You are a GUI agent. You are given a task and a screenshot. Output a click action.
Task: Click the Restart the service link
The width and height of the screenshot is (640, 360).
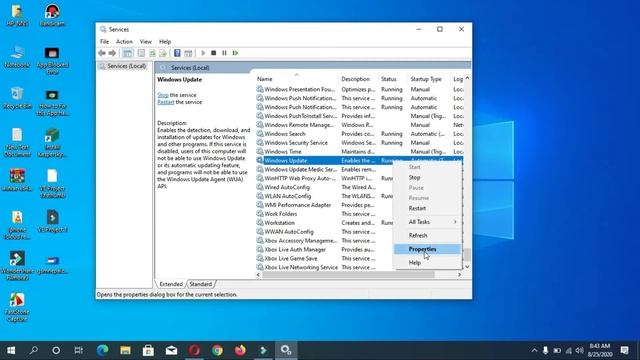166,102
